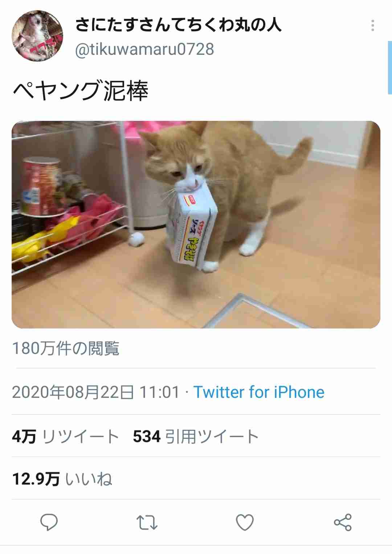
Task: View the 12.9万 いいね list
Action: [x=62, y=479]
